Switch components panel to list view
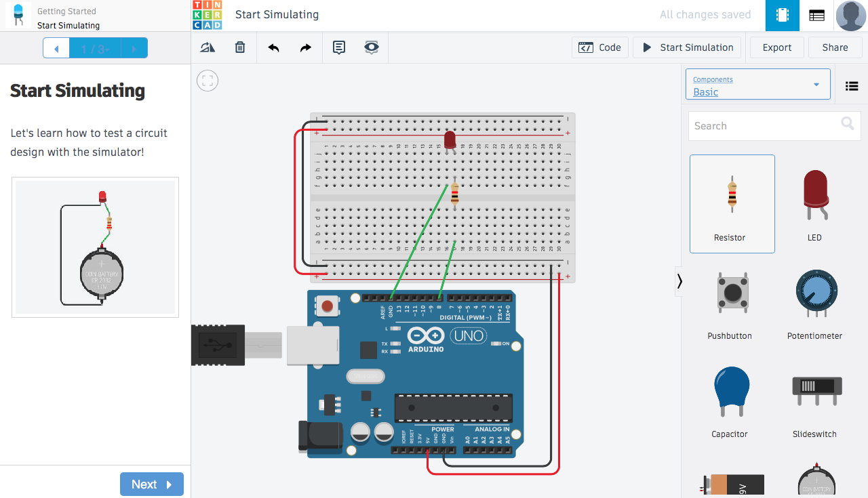Image resolution: width=868 pixels, height=498 pixels. tap(852, 86)
